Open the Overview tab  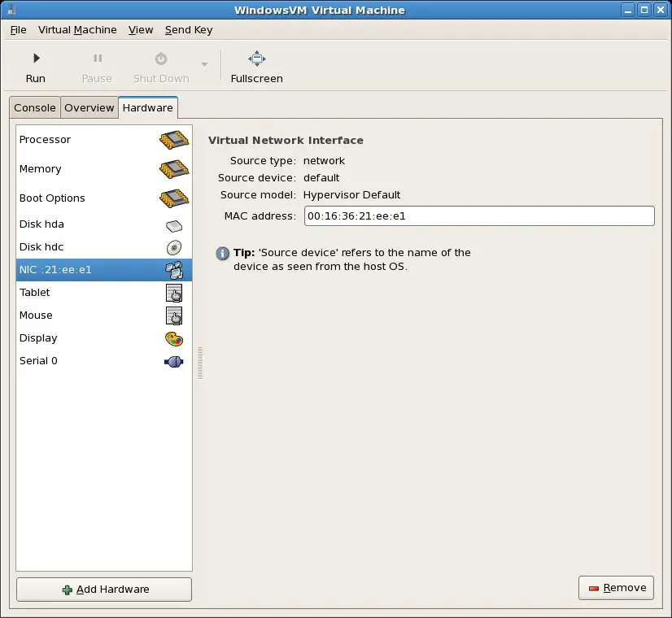[x=89, y=107]
